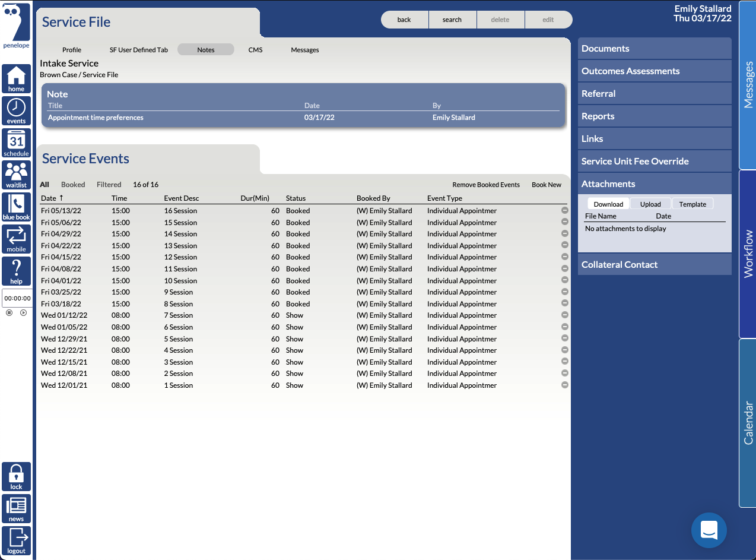Screen dimensions: 756x560
Task: Open the 11 Session event description
Action: [180, 269]
